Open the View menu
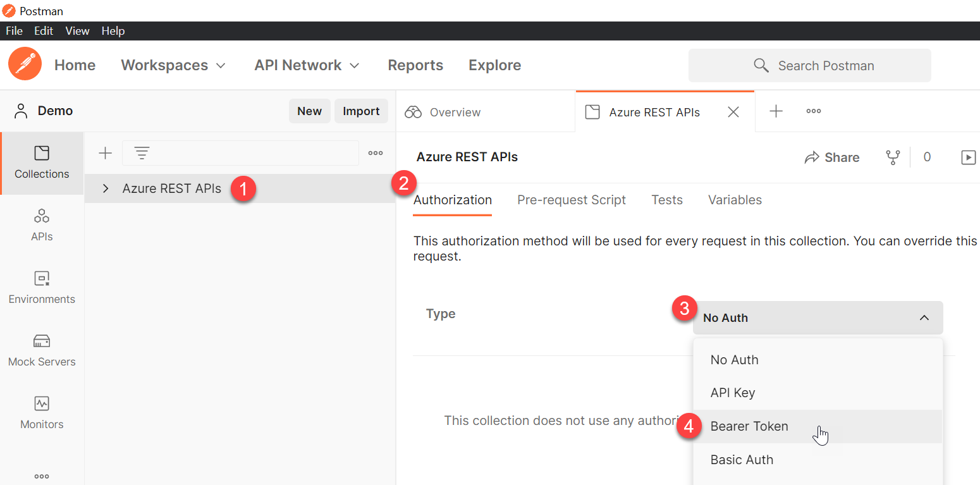The height and width of the screenshot is (485, 980). [x=78, y=31]
